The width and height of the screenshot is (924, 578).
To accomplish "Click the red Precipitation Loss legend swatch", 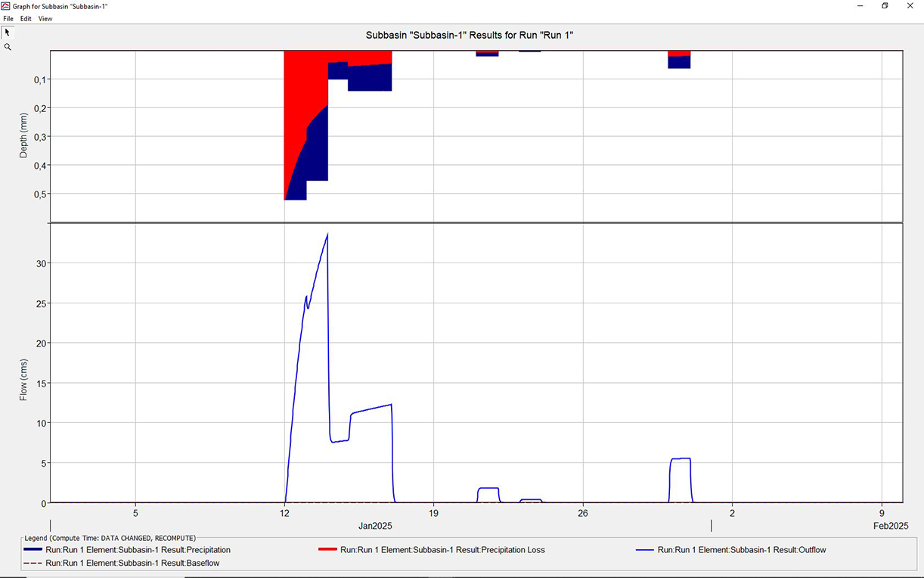I will (327, 550).
